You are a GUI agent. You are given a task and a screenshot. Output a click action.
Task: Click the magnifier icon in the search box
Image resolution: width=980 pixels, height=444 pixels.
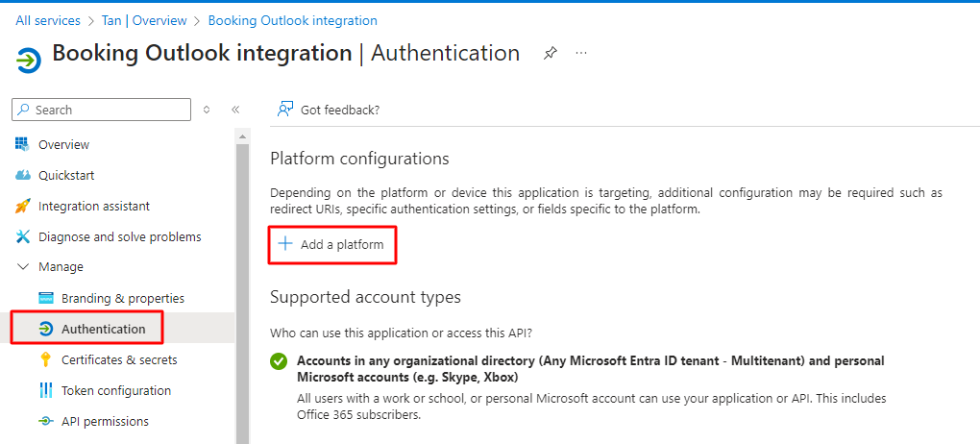[23, 110]
